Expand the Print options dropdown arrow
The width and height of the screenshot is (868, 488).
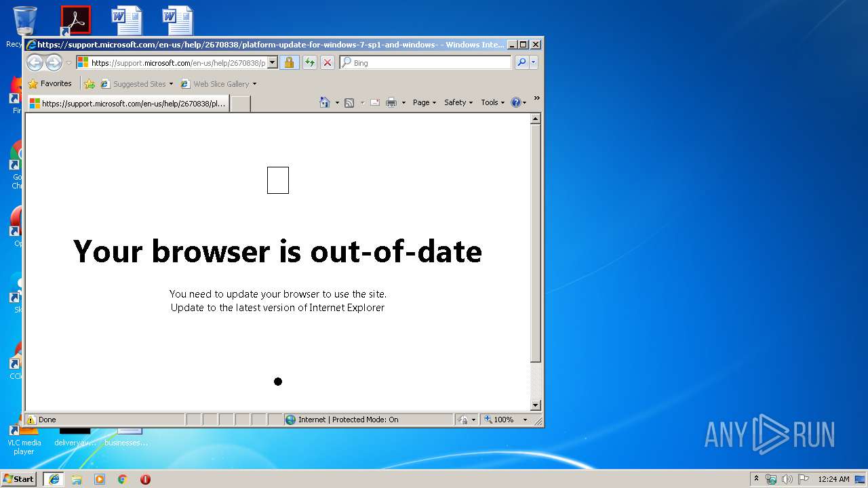coord(403,103)
